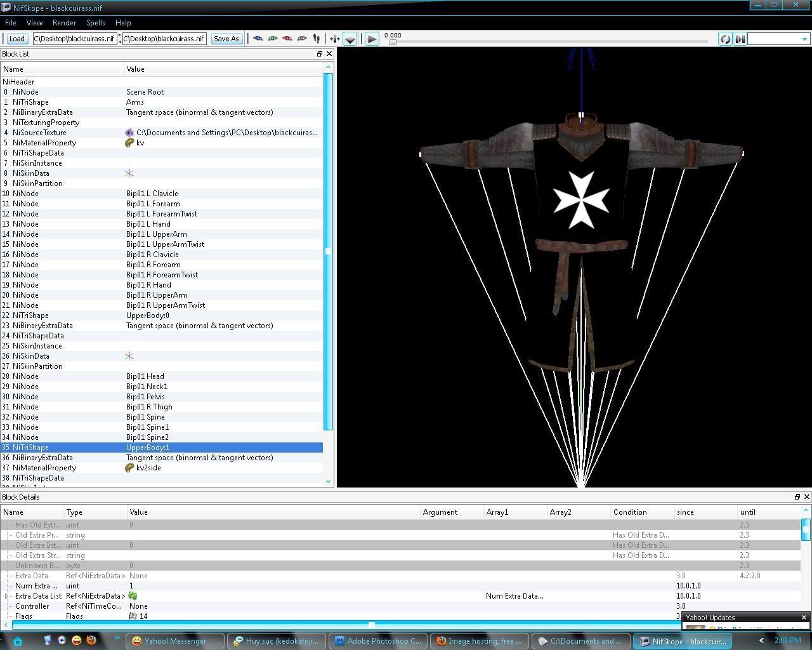Click the Block List Value column header
Image resolution: width=812 pixels, height=650 pixels.
223,69
